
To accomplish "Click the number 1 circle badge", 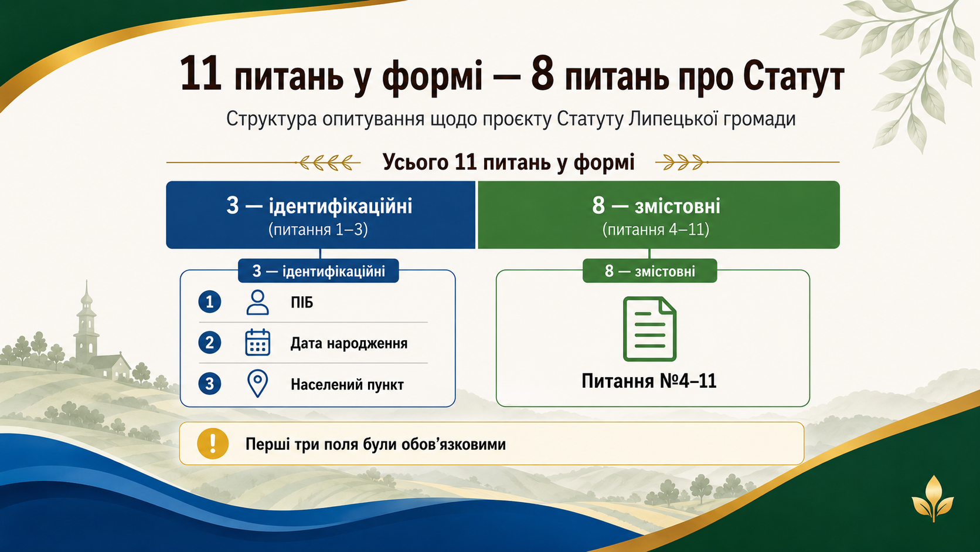I will pyautogui.click(x=209, y=302).
